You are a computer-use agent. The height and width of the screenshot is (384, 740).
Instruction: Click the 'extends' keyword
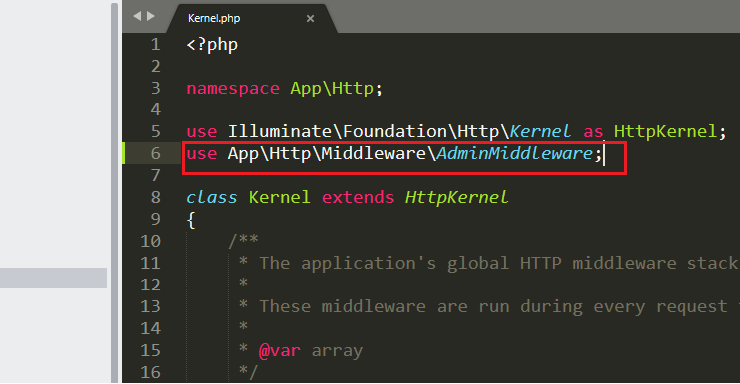coord(358,197)
